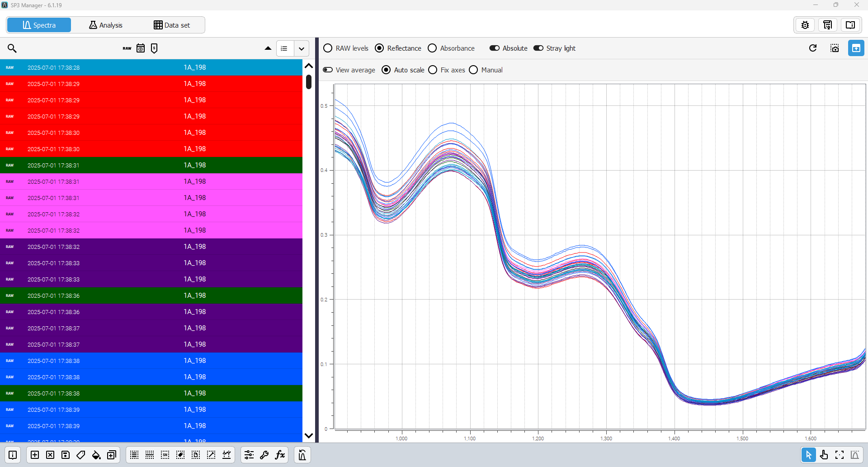
Task: Click the select by serial number icon
Action: tap(165, 455)
